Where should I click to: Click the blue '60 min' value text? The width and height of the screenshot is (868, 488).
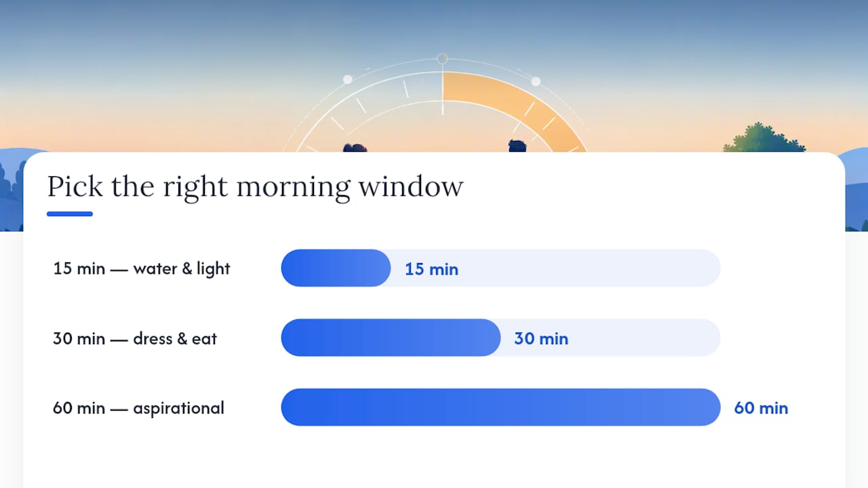(761, 408)
